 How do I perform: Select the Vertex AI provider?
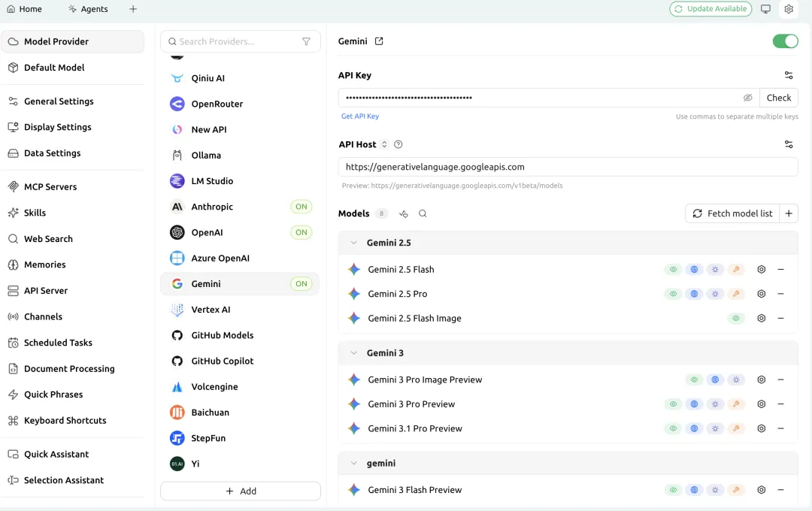[241, 310]
